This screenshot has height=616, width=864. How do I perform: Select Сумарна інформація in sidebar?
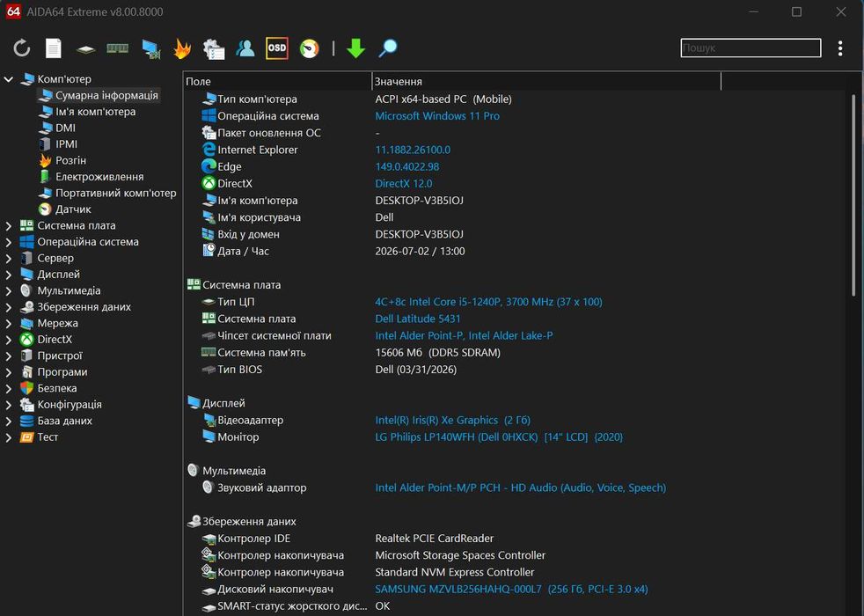point(99,95)
